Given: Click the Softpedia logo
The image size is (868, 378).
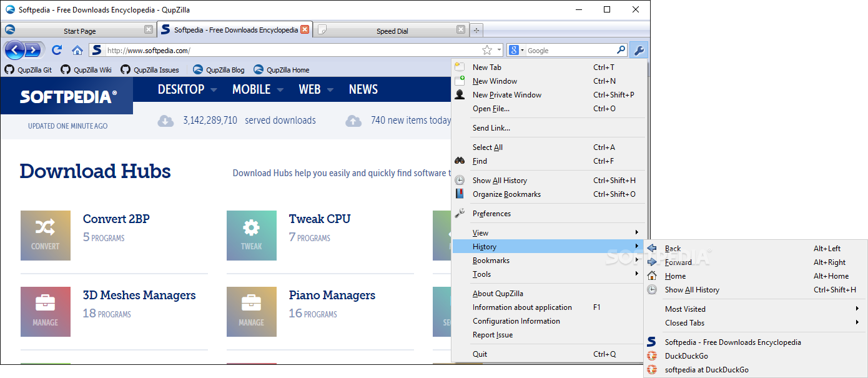Looking at the screenshot, I should (x=67, y=97).
